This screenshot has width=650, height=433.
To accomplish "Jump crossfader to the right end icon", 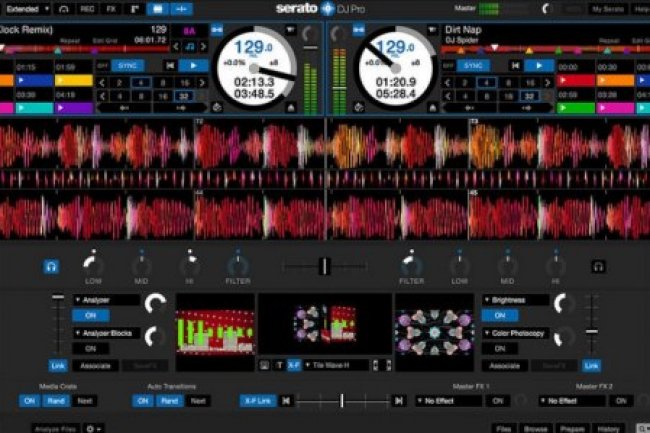I will 397,401.
